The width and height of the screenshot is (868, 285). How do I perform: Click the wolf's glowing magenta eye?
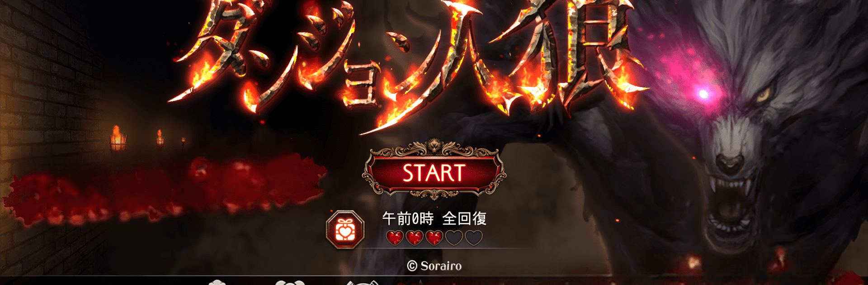pos(703,94)
